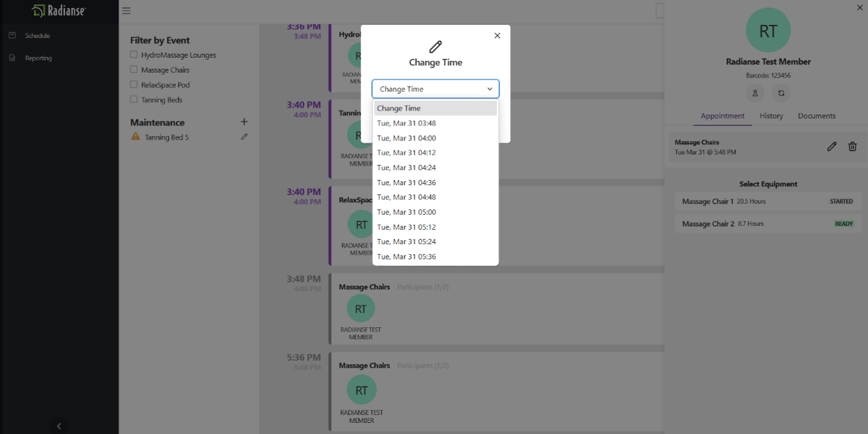868x434 pixels.
Task: Check the HydroMassage Lounges filter
Action: point(134,54)
